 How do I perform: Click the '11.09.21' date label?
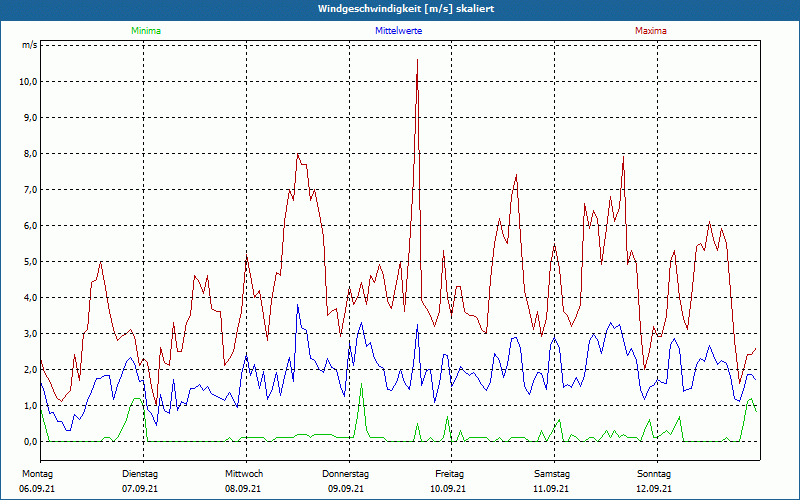(x=551, y=488)
